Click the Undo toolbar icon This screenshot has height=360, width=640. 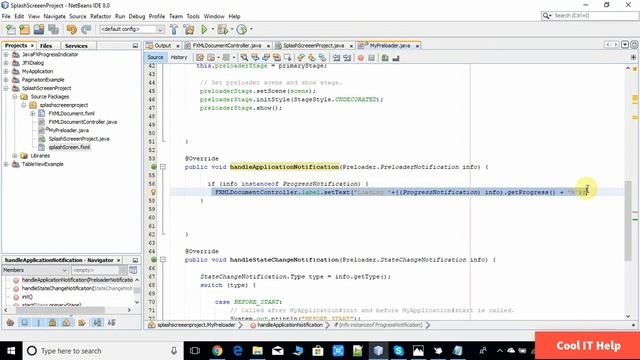72,29
